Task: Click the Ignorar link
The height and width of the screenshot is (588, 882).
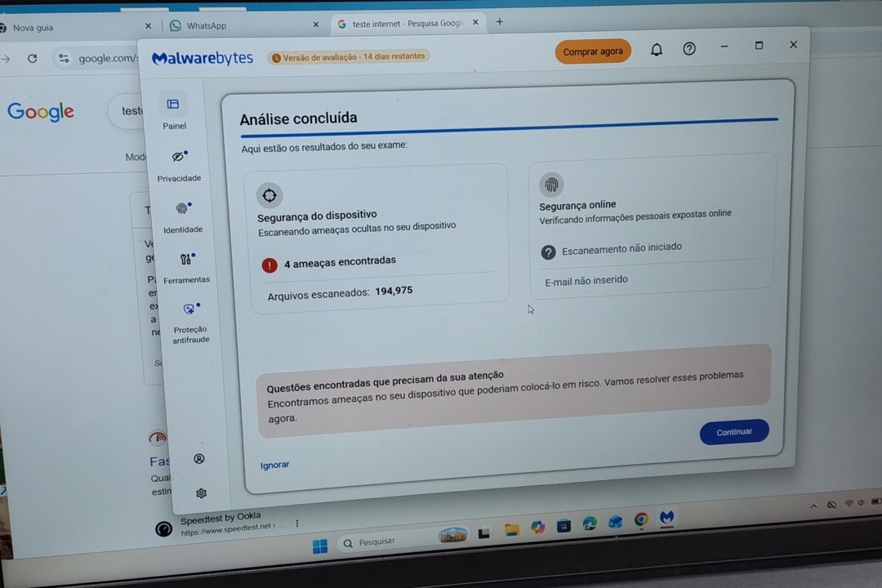Action: (274, 465)
